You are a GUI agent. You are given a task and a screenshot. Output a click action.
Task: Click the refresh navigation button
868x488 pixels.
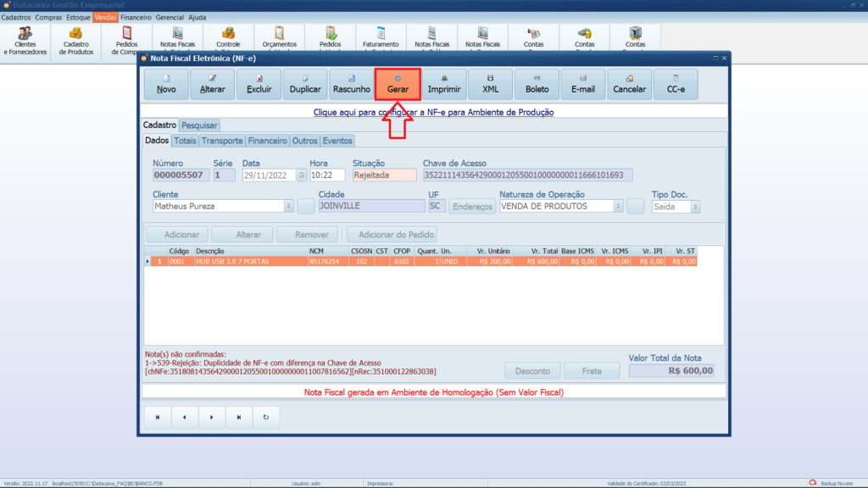(265, 417)
